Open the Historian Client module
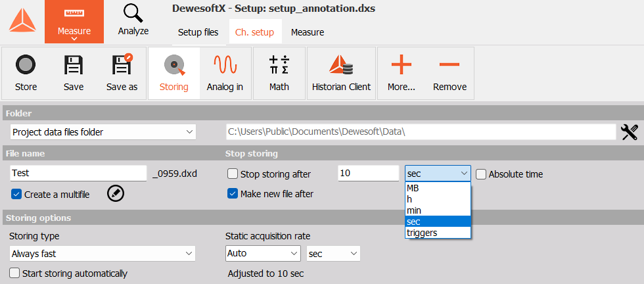The image size is (644, 284). tap(341, 65)
